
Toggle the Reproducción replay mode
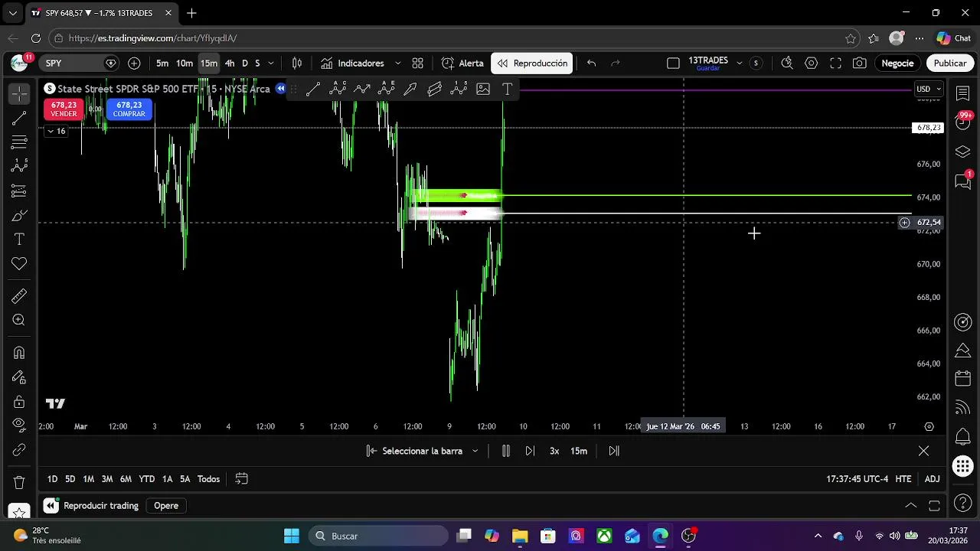point(532,64)
